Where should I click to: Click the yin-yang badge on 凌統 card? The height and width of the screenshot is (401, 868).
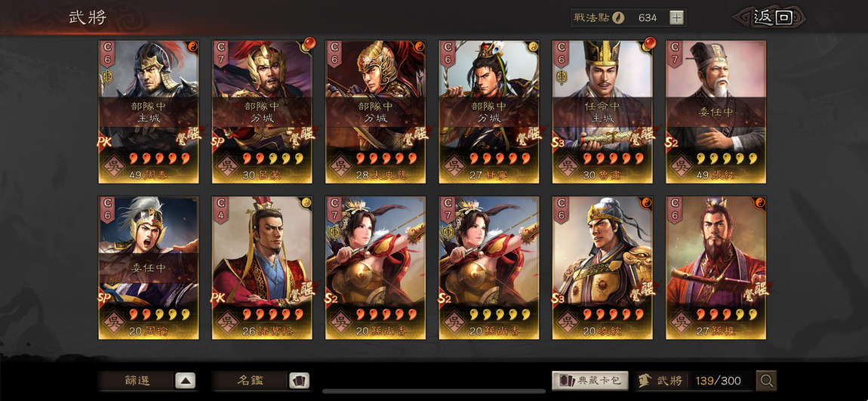pyautogui.click(x=648, y=202)
